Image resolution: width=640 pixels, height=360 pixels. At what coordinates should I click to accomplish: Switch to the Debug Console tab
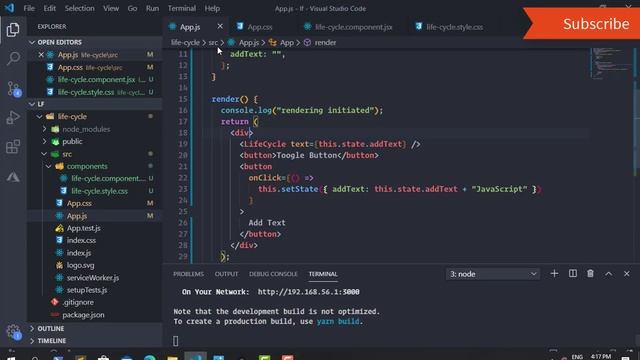point(273,274)
